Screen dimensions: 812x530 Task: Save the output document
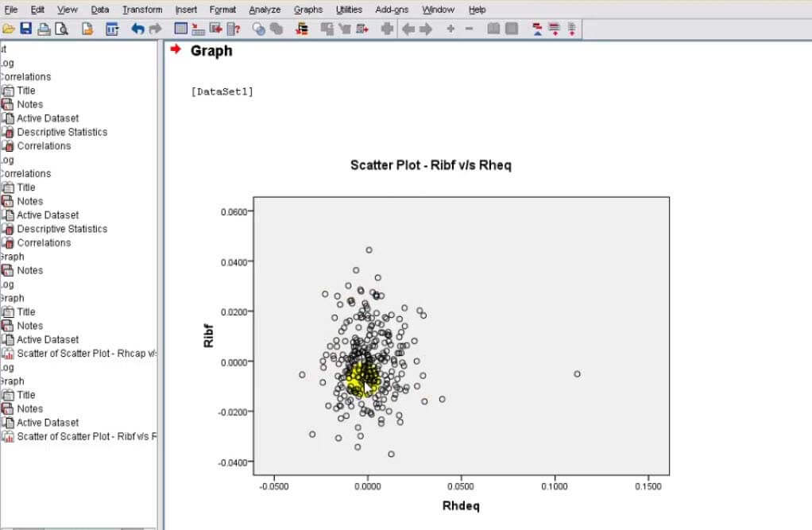tap(26, 29)
